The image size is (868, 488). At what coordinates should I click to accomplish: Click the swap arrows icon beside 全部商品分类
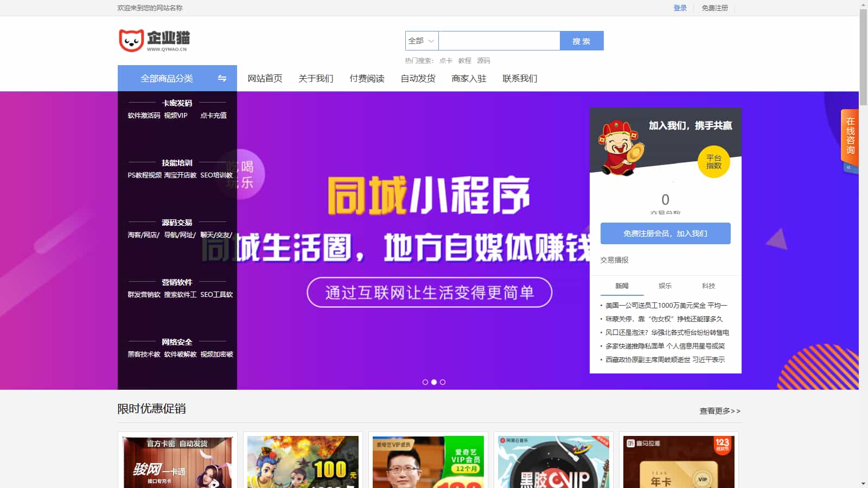tap(222, 78)
